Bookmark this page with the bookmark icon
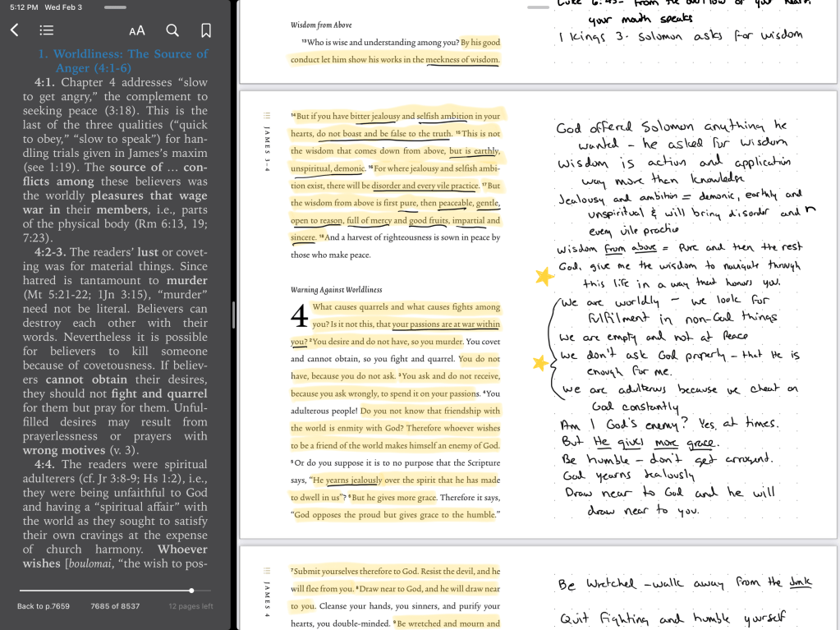The height and width of the screenshot is (630, 840). 206,30
